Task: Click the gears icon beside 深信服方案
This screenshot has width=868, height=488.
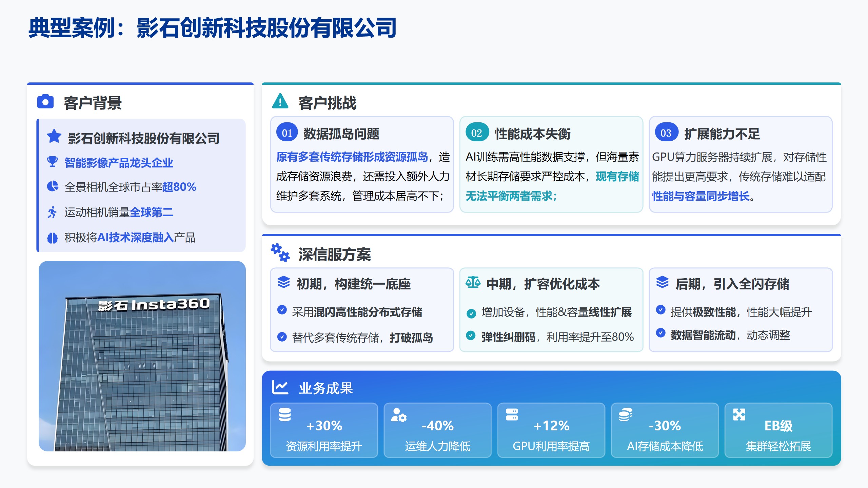Action: click(x=280, y=252)
